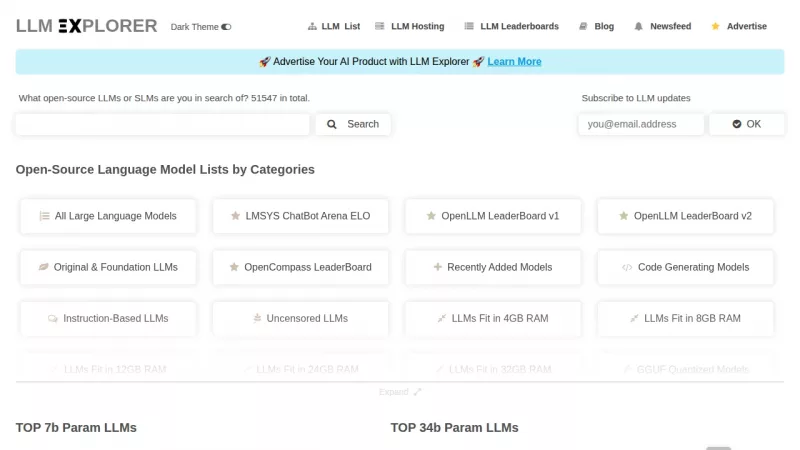Open OpenLLM LeaderBoard v1 category
This screenshot has height=450, width=800.
pyautogui.click(x=493, y=216)
